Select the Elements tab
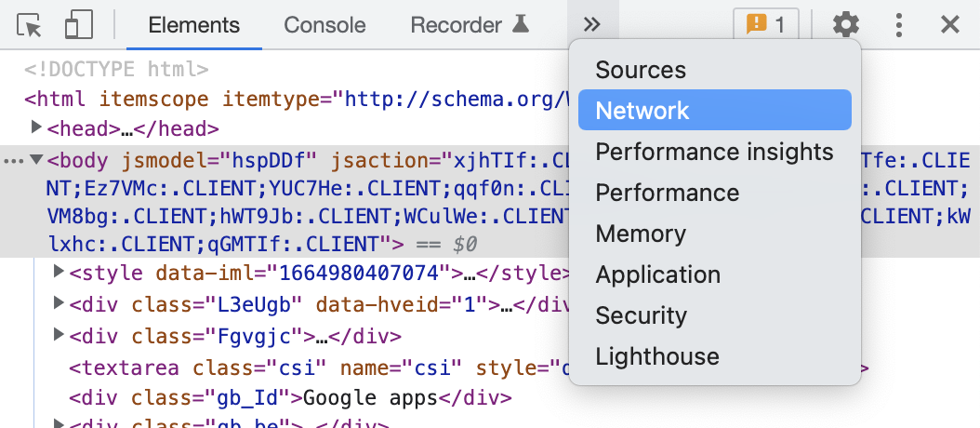The width and height of the screenshot is (980, 428). [x=193, y=25]
